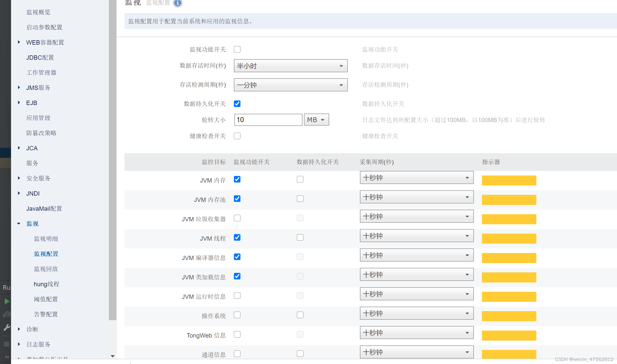The height and width of the screenshot is (364, 617).
Task: Open the 数据存活时间 dropdown showing 半小时
Action: (291, 66)
